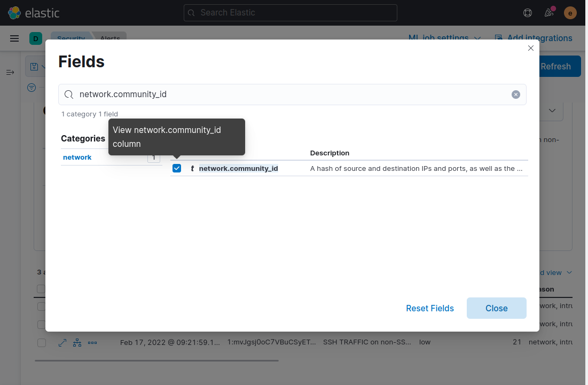
Task: Expand the ML job settings dropdown
Action: click(x=444, y=38)
